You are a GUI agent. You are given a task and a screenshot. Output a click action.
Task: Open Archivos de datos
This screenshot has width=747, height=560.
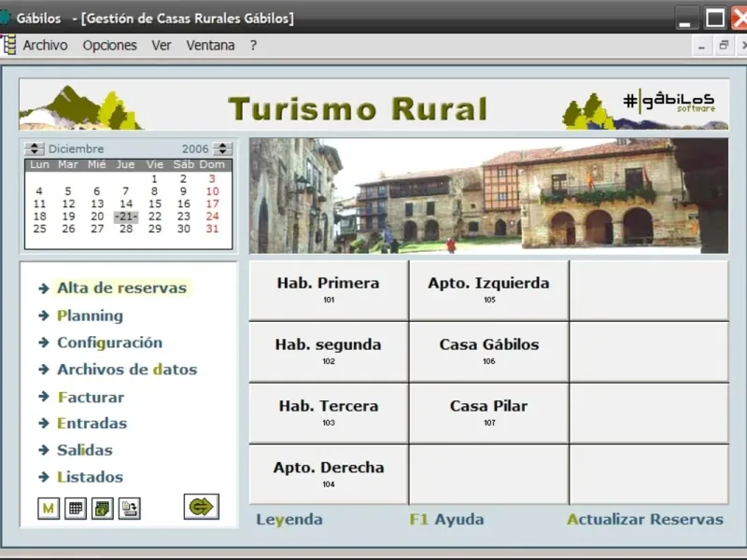(x=127, y=370)
